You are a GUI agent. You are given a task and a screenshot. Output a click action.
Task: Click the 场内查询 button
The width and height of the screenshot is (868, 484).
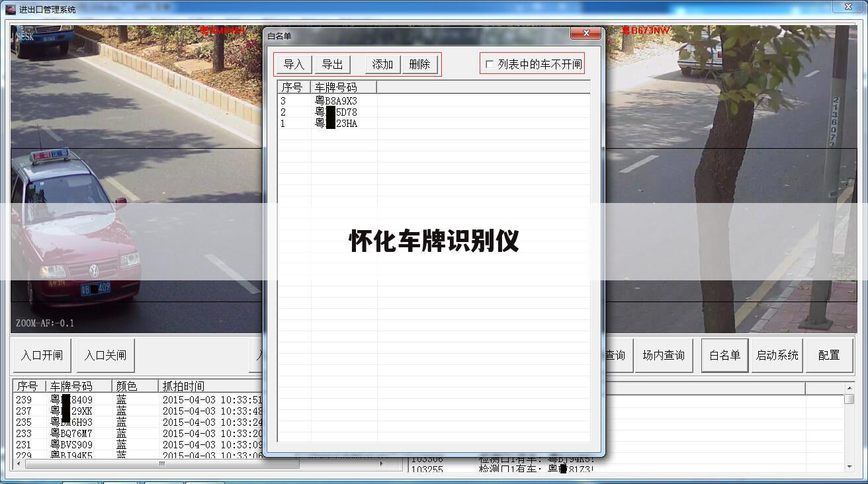pos(664,356)
